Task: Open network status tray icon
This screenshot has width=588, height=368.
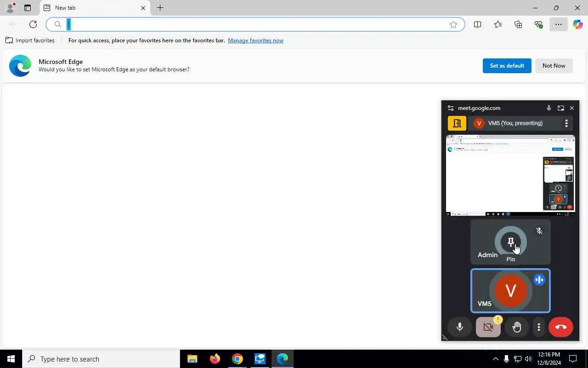Action: point(517,359)
